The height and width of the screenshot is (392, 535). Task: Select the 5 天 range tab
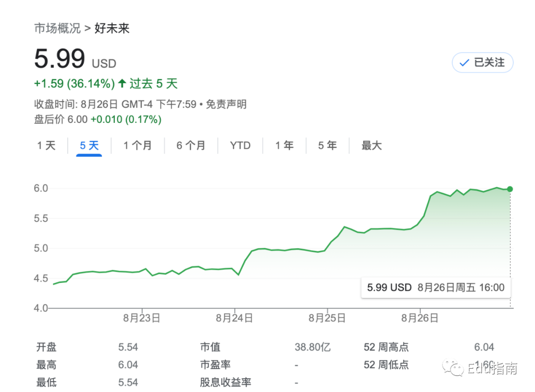tap(89, 146)
